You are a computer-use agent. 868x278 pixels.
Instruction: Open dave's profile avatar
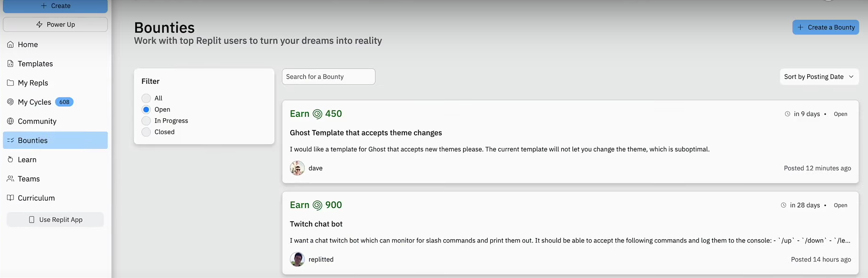click(x=297, y=168)
